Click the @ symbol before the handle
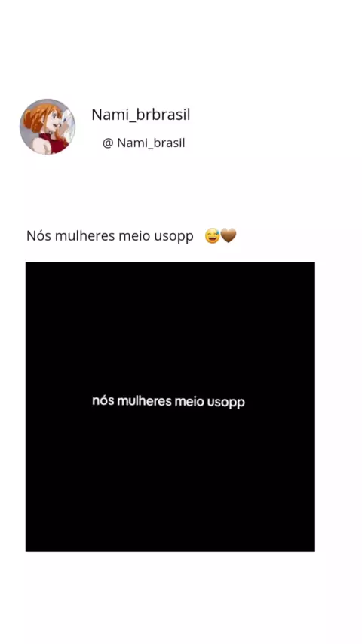 [108, 143]
